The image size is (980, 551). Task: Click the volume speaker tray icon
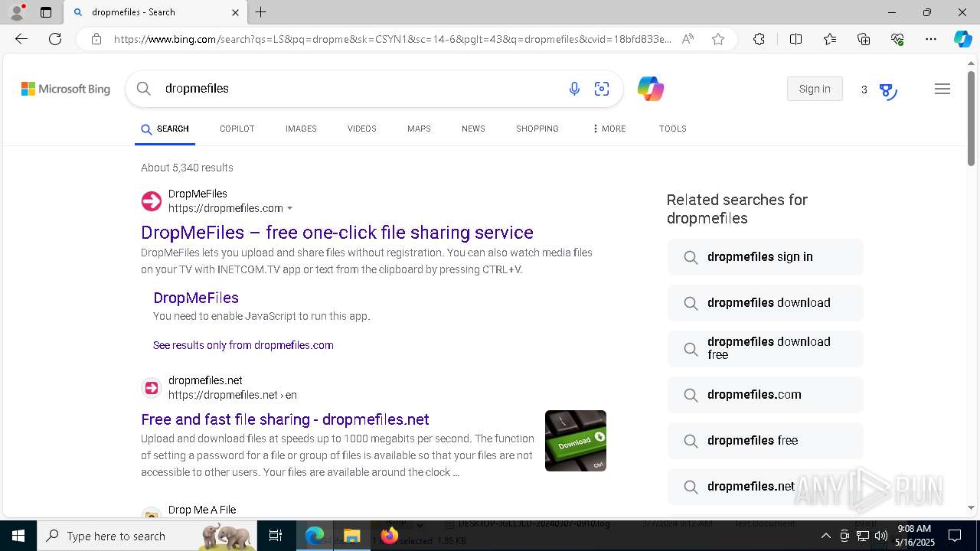881,536
